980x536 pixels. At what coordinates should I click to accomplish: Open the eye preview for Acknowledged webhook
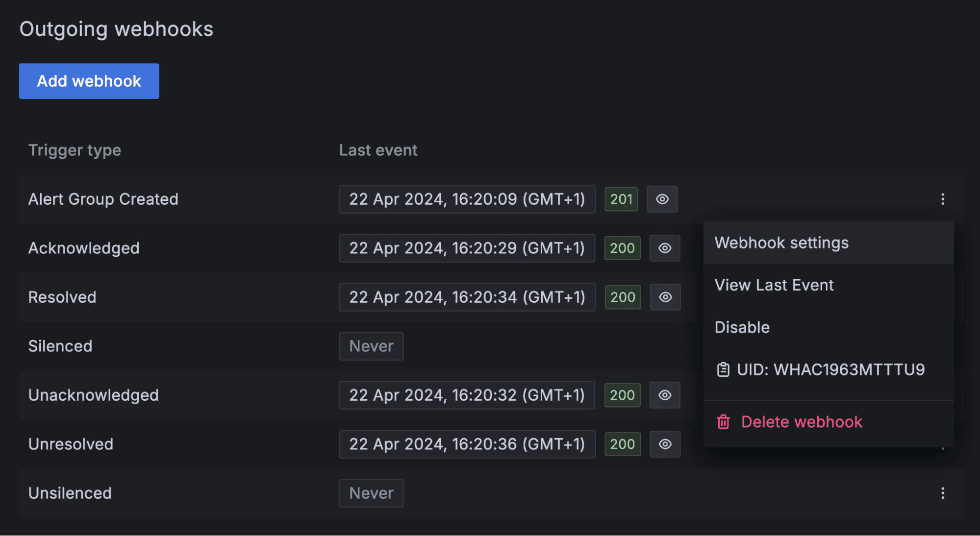click(x=664, y=248)
